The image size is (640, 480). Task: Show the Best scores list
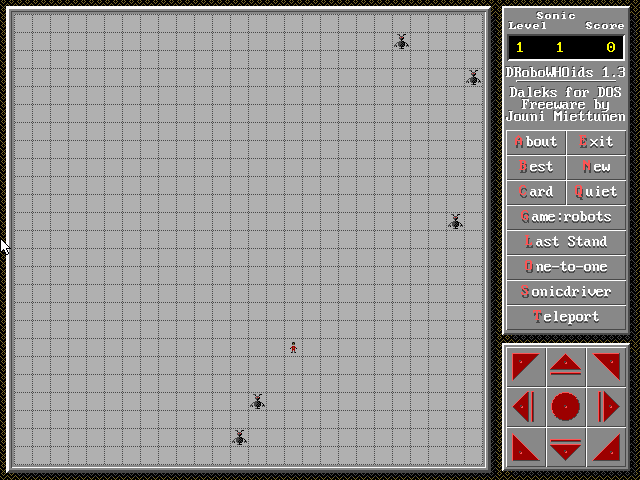[x=536, y=167]
